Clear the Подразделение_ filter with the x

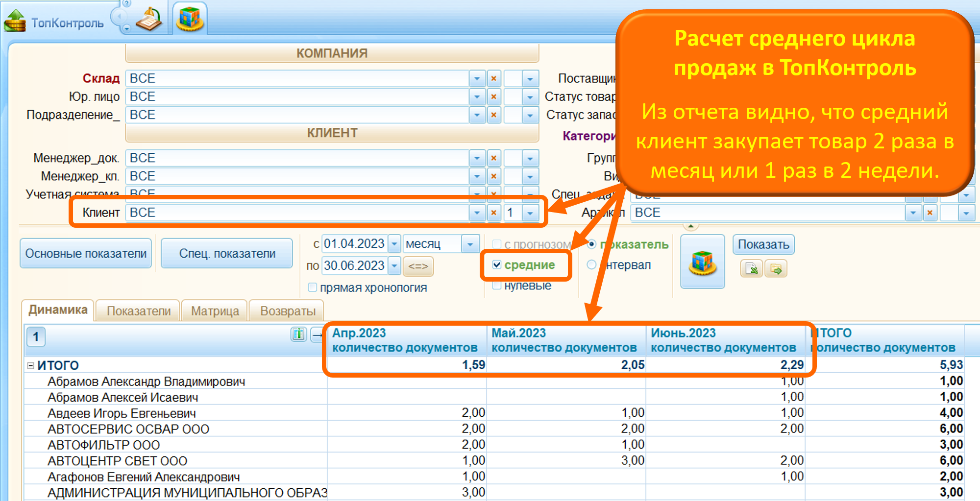(x=494, y=115)
